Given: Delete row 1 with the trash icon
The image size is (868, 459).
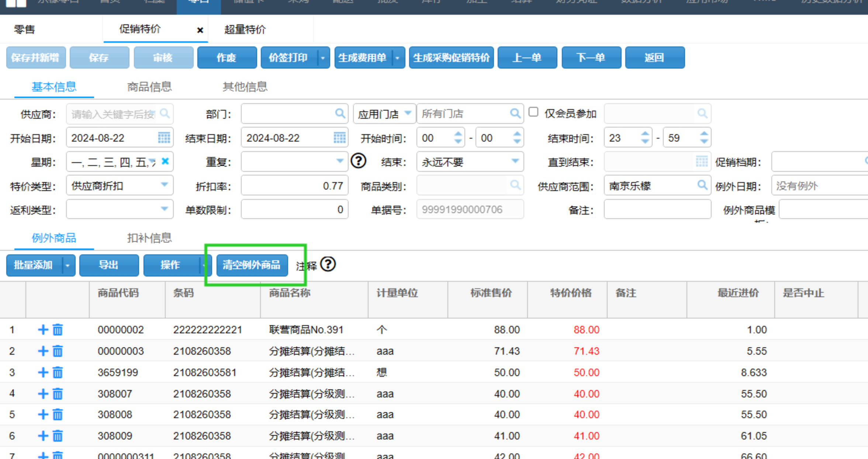Looking at the screenshot, I should click(x=58, y=330).
